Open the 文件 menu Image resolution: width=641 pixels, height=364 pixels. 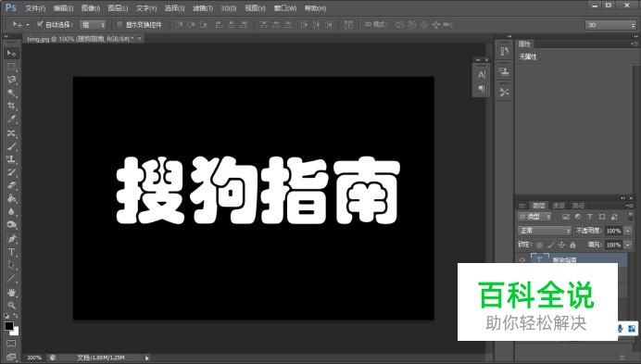point(35,8)
